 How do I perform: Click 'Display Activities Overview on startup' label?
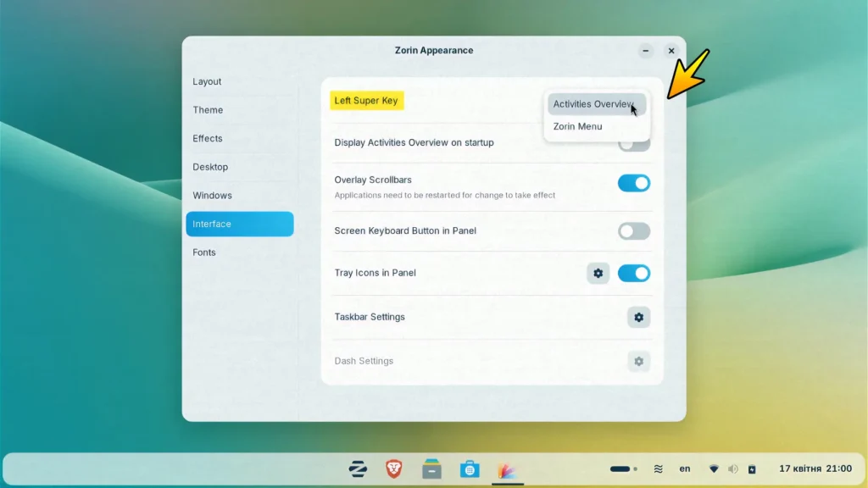pyautogui.click(x=414, y=142)
